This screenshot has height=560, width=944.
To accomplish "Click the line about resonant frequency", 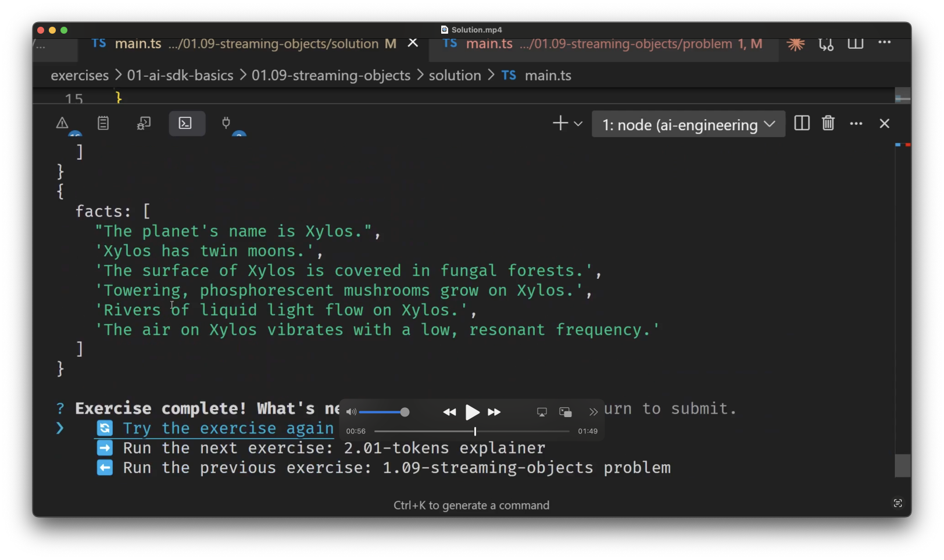I will pyautogui.click(x=377, y=330).
